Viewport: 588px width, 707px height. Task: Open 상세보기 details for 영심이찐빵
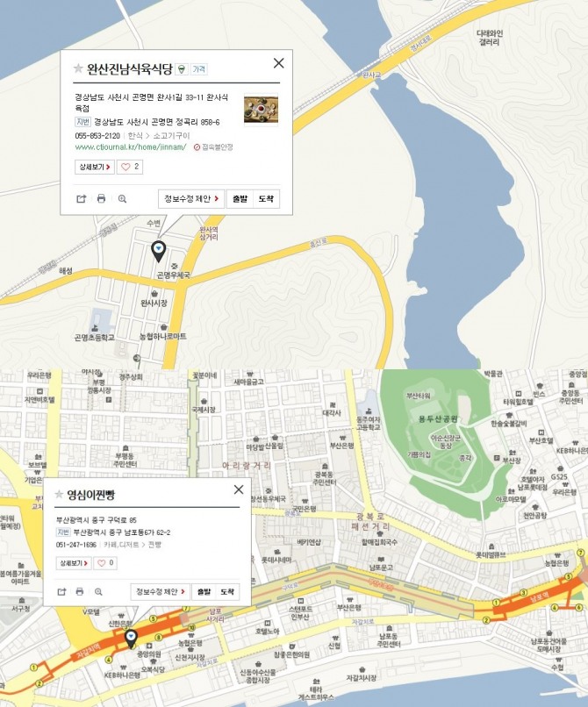pos(74,563)
